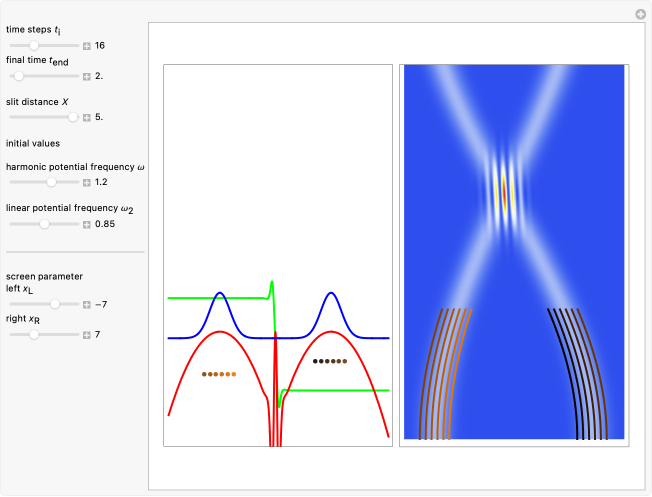Expand the final time t_end slider controls
Viewport: 652px width, 497px height.
(x=86, y=77)
